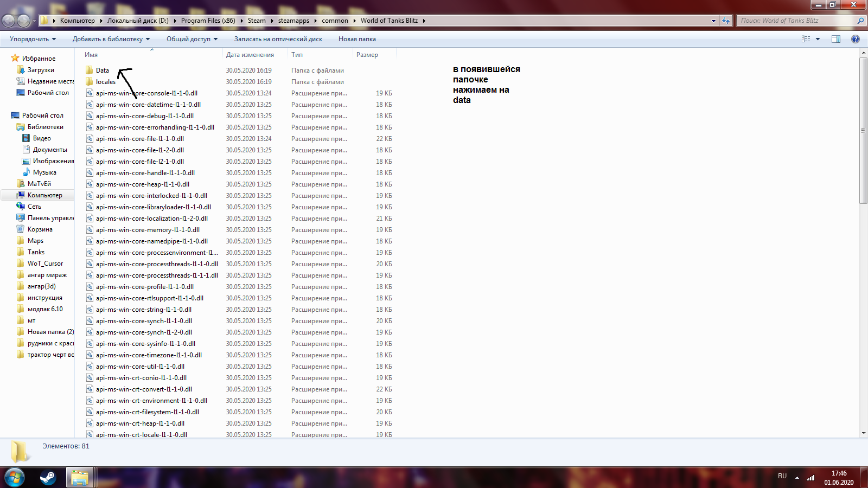Viewport: 868px width, 488px height.
Task: Open Steam from the taskbar
Action: tap(48, 478)
